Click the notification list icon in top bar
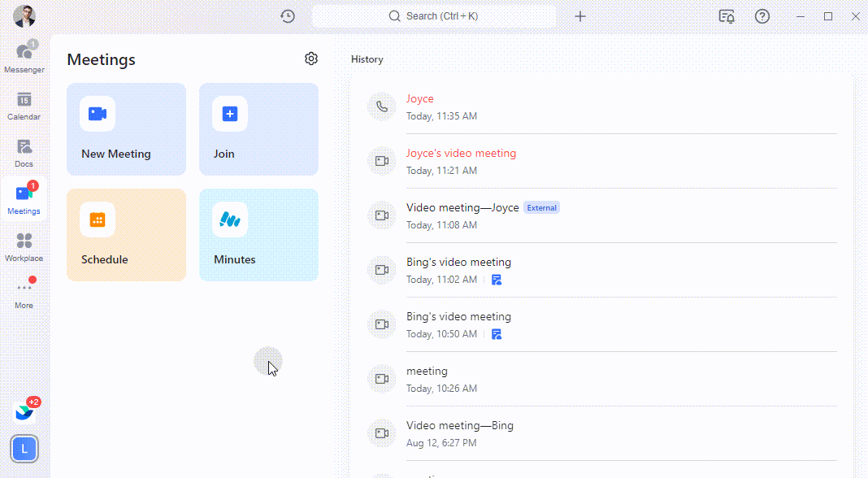Screen dimensions: 868x478 tap(727, 16)
